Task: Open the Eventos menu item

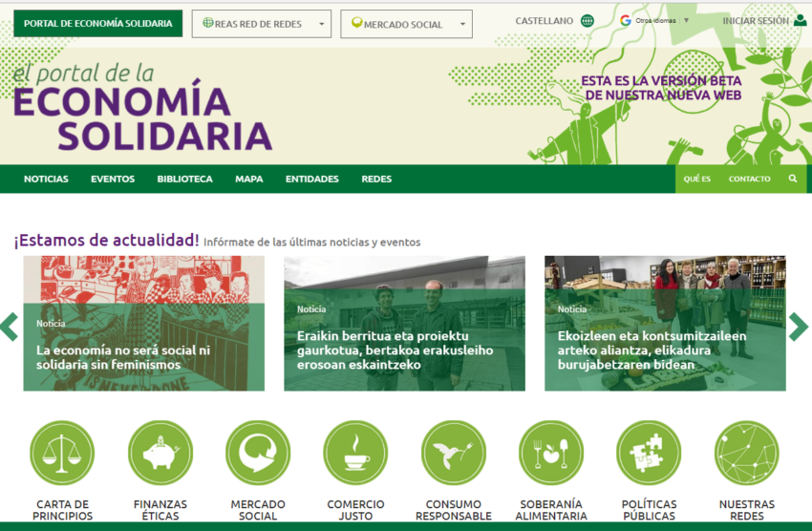Action: (x=113, y=180)
